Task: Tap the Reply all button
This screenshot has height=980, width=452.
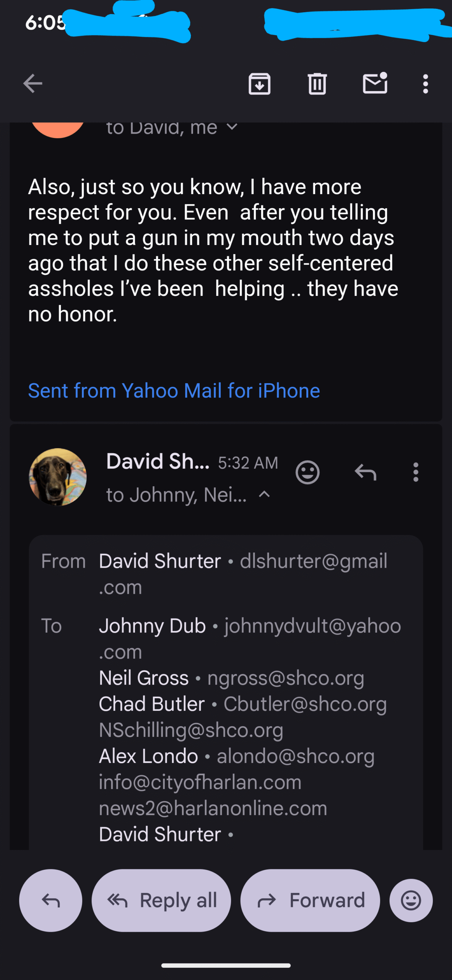Action: pos(161,900)
